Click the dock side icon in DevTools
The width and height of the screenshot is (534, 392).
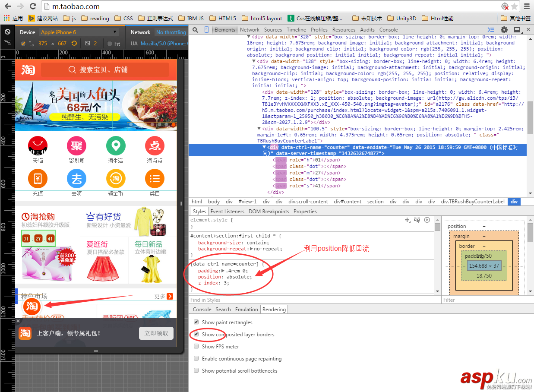point(517,30)
